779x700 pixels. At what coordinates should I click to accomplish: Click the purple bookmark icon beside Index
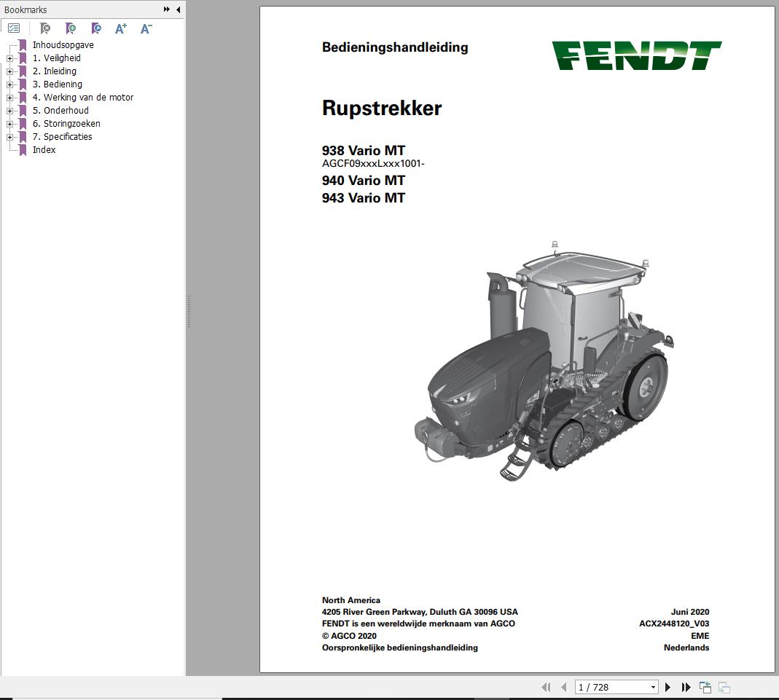23,150
